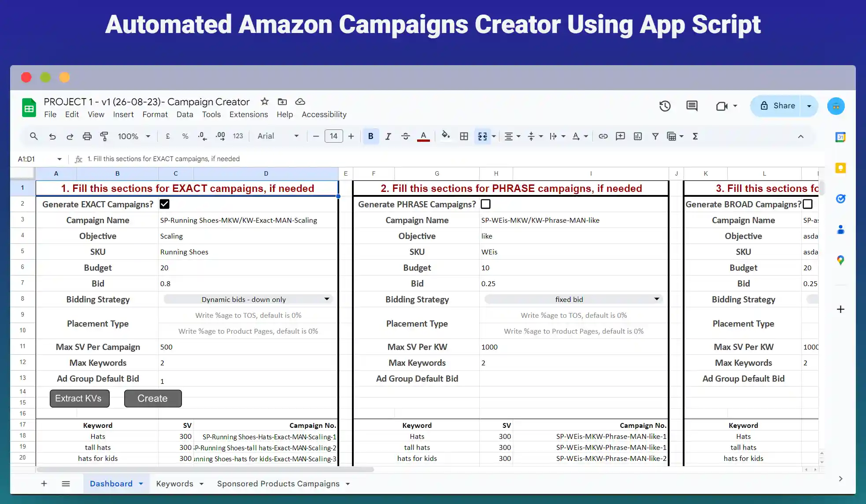Click the font size 14 field
This screenshot has width=866, height=504.
pyautogui.click(x=333, y=136)
